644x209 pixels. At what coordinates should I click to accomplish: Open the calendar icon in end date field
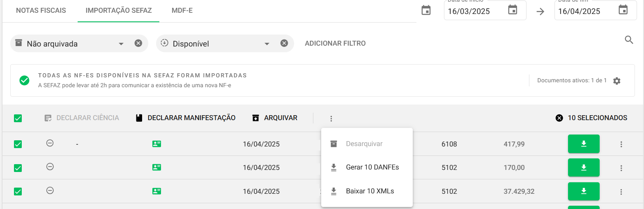[623, 10]
